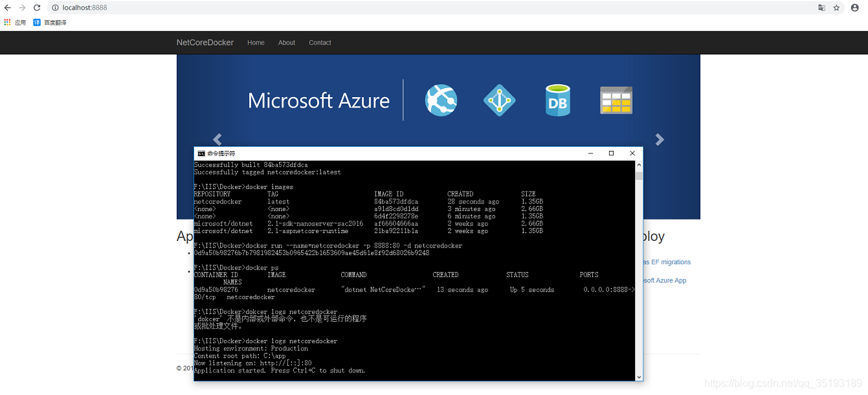Click 'Successfully tagged netcoredocker:latest' line

click(x=267, y=172)
